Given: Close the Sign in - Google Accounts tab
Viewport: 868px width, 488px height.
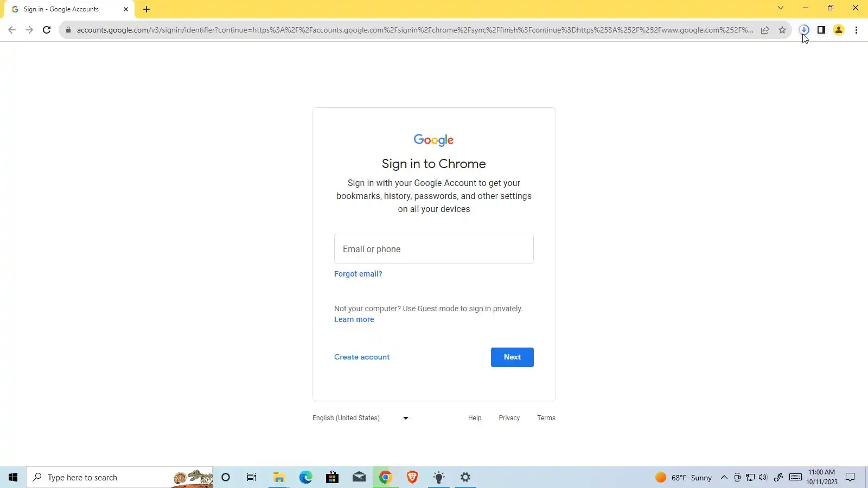Looking at the screenshot, I should 126,9.
